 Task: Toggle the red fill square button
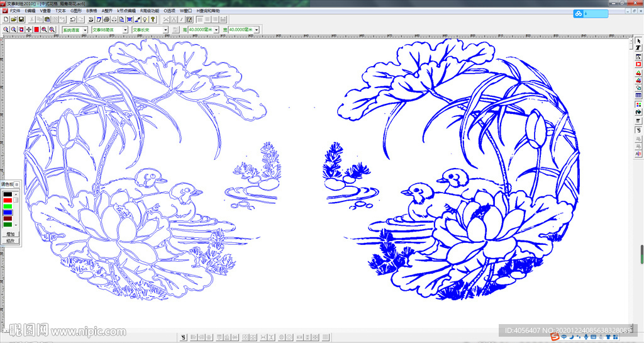click(36, 30)
